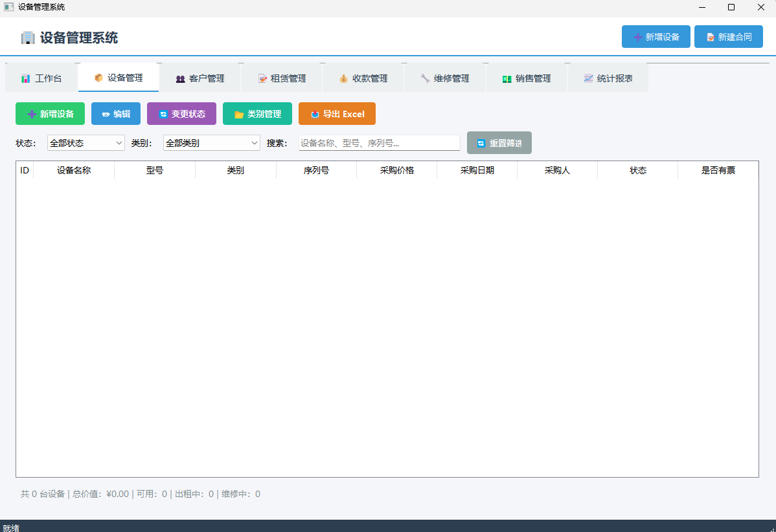
Task: Click the blue 编辑 pencil icon button
Action: coord(116,114)
